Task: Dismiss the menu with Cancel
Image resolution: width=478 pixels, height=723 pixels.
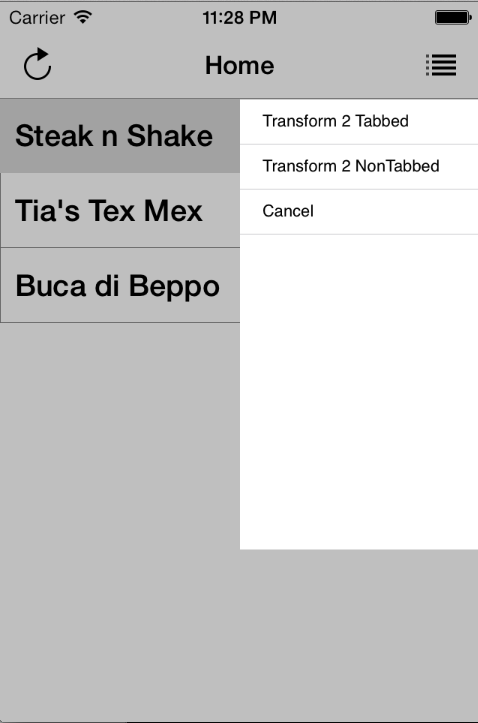Action: point(359,212)
